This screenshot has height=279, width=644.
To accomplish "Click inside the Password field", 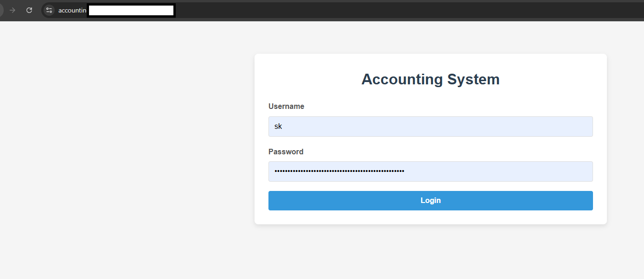I will 430,171.
